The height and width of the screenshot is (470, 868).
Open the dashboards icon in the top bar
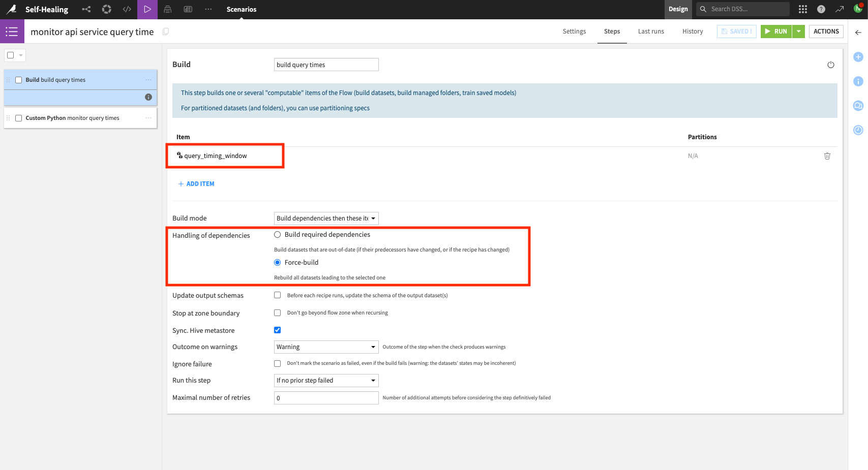188,9
